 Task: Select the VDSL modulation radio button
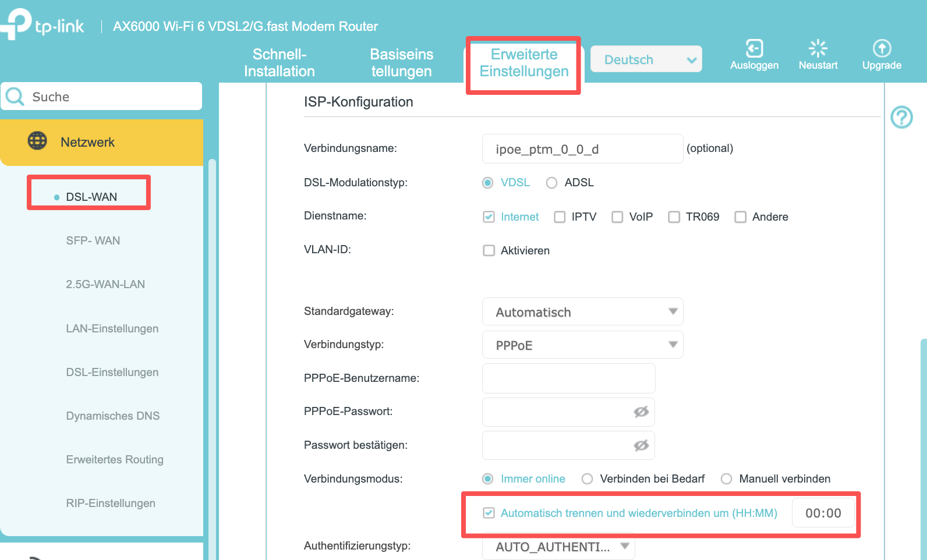point(488,183)
